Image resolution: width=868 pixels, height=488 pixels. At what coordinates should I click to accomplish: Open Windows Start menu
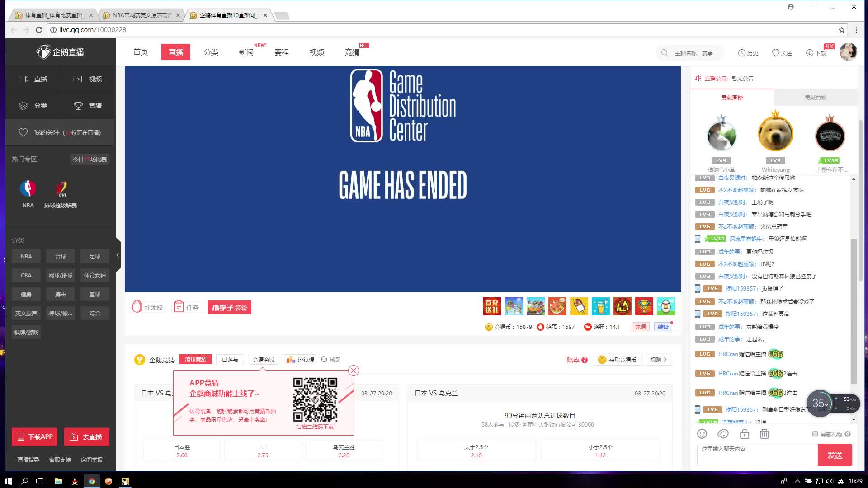pos(8,481)
